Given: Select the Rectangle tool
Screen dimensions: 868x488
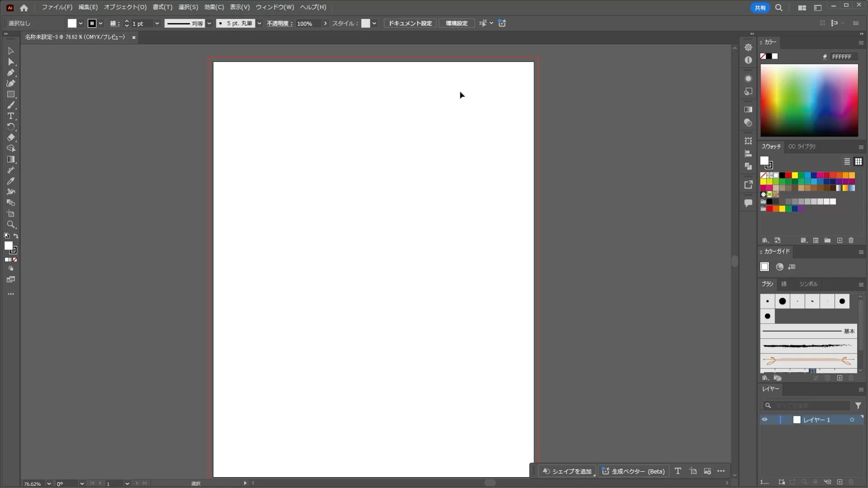Looking at the screenshot, I should [x=11, y=94].
